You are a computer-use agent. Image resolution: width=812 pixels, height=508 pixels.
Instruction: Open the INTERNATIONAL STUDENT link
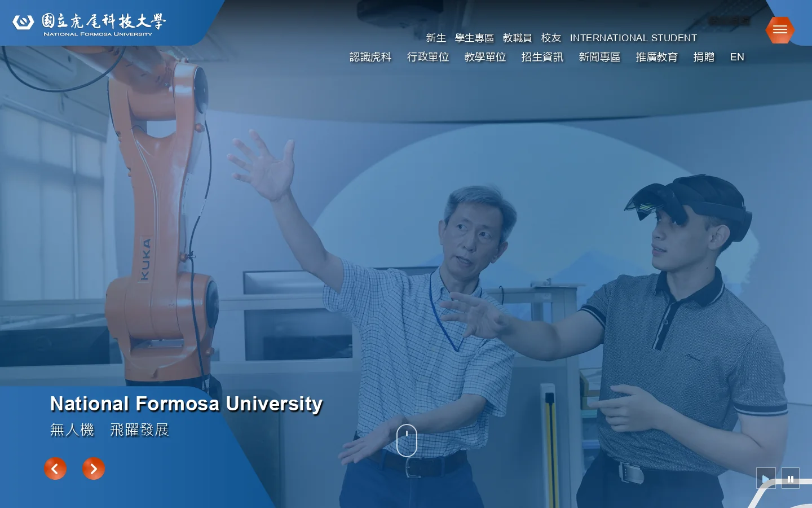(x=633, y=38)
